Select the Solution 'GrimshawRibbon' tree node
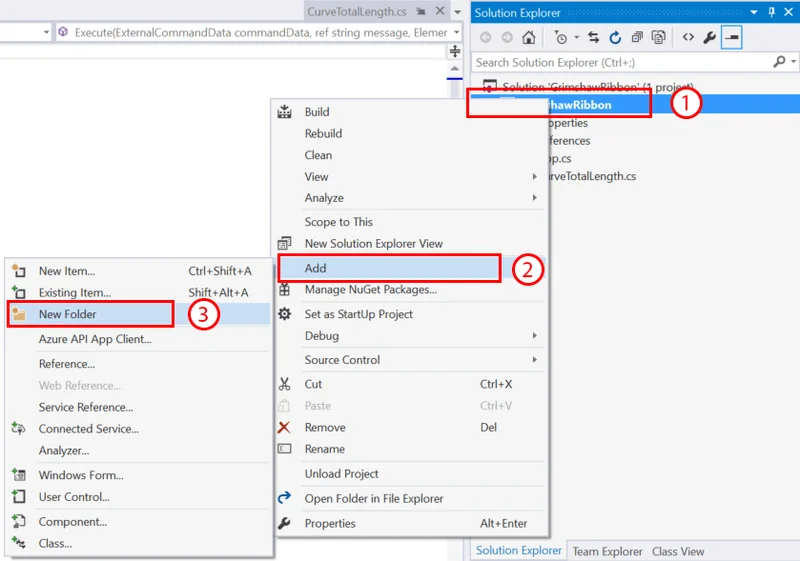The width and height of the screenshot is (800, 561). pyautogui.click(x=597, y=87)
